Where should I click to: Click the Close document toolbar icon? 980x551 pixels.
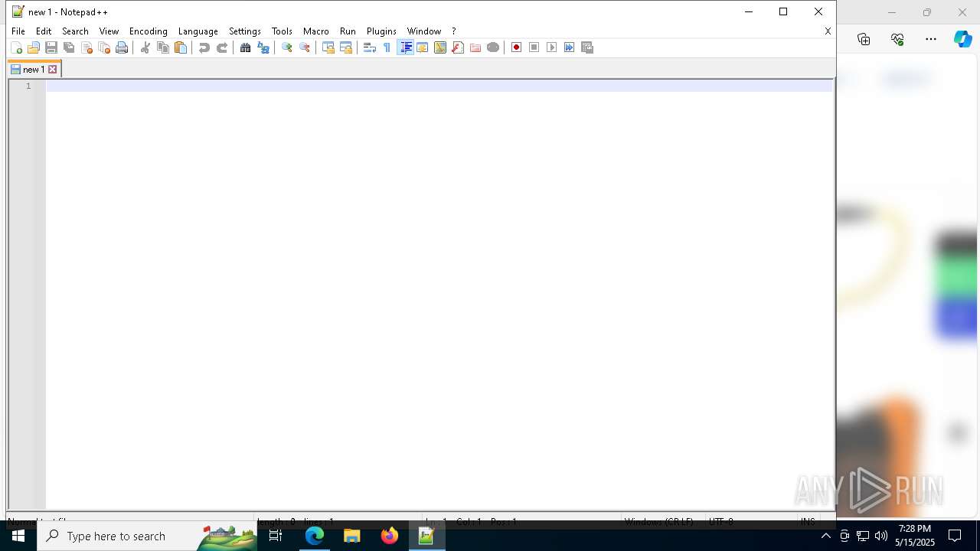coord(87,47)
